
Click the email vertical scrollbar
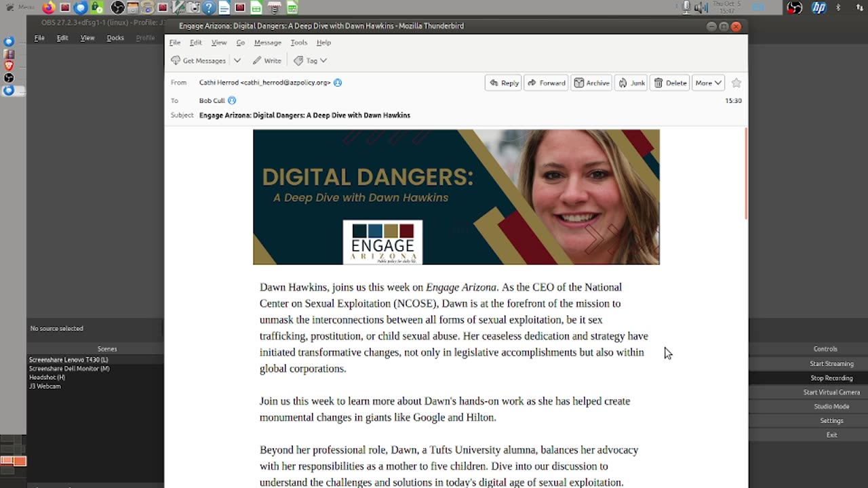coord(746,173)
